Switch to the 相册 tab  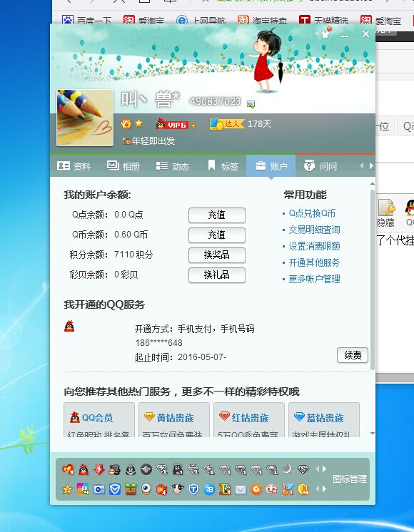(x=123, y=166)
